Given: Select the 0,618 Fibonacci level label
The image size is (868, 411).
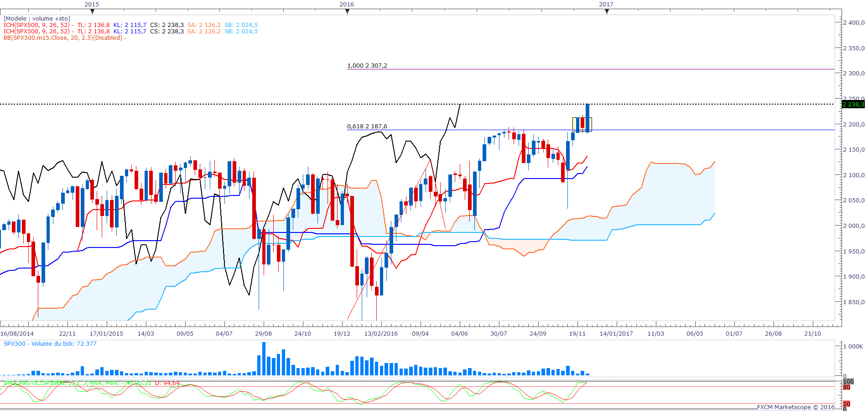Looking at the screenshot, I should 367,126.
